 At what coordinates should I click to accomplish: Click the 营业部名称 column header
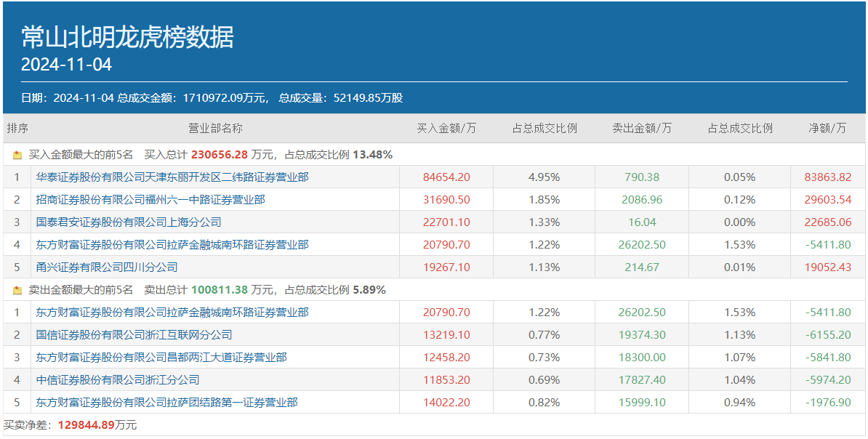coord(215,129)
